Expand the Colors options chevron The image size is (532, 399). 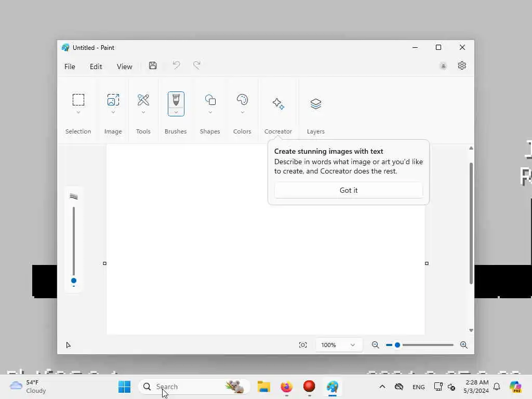[242, 112]
